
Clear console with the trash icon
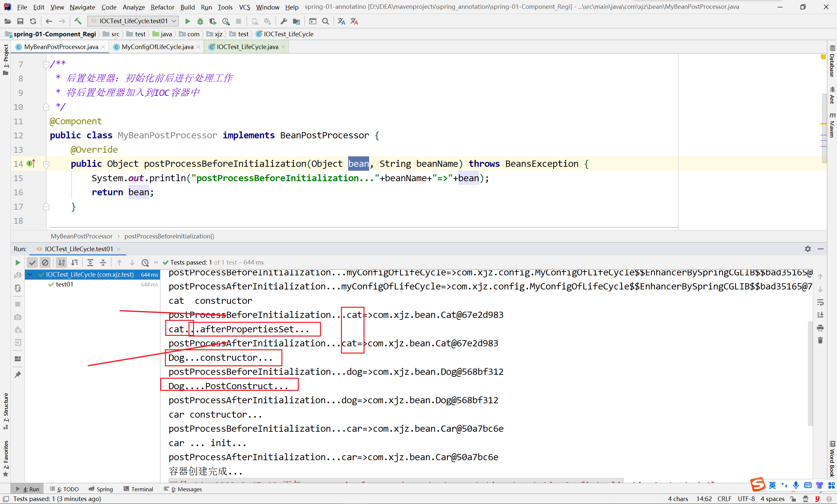pyautogui.click(x=820, y=340)
